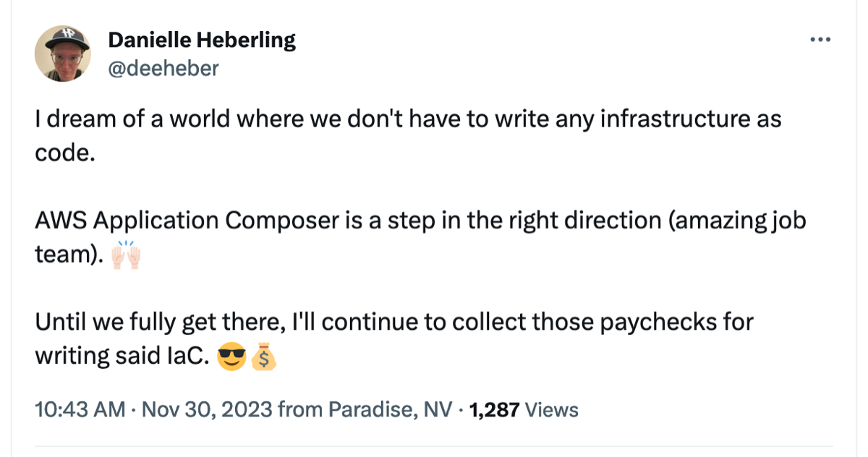This screenshot has width=868, height=457.
Task: Click Danielle Heberling's profile picture
Action: point(63,52)
